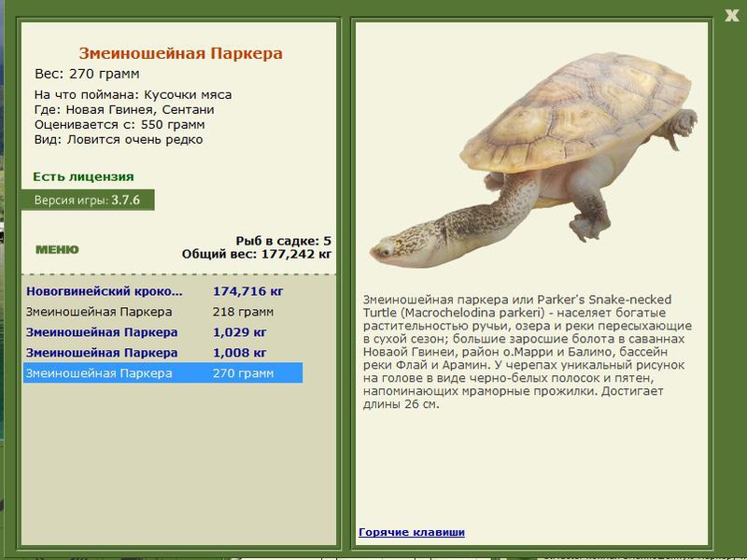This screenshot has height=560, width=747.
Task: Select Змеиношейная Паркера 218 грамм row
Action: pyautogui.click(x=162, y=312)
